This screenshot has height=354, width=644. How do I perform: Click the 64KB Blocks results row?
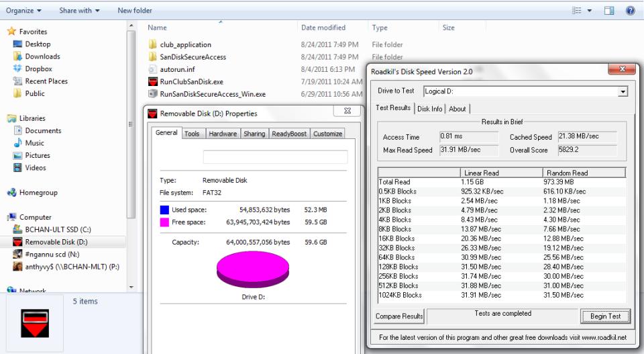(x=502, y=257)
